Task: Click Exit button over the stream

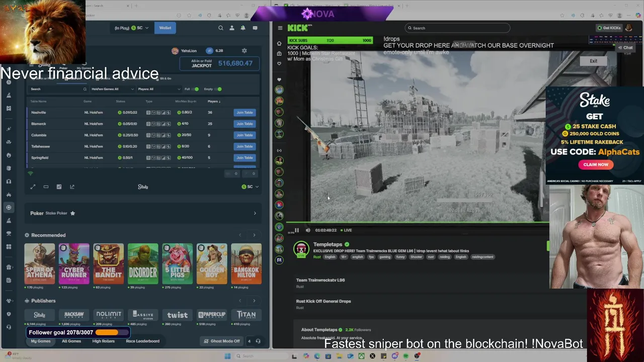Action: click(x=594, y=61)
